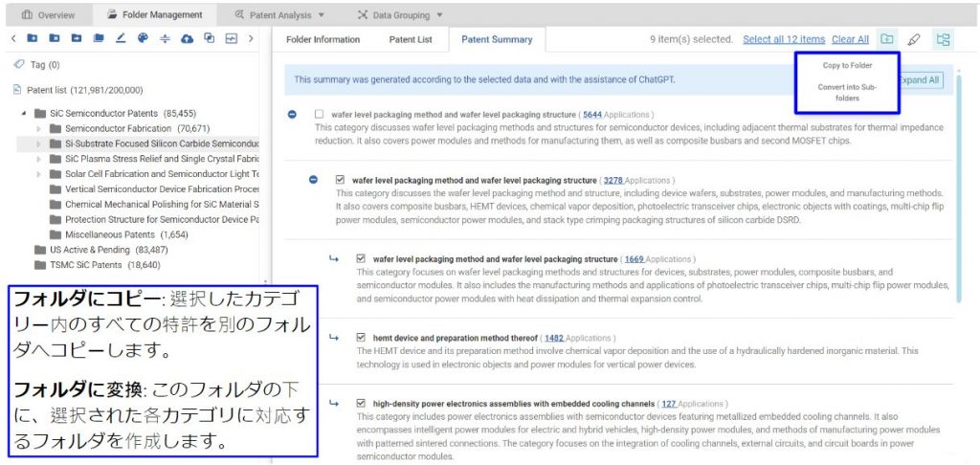The image size is (980, 465).
Task: Expand SiC Plasma Stress Relief folder
Action: [x=38, y=159]
